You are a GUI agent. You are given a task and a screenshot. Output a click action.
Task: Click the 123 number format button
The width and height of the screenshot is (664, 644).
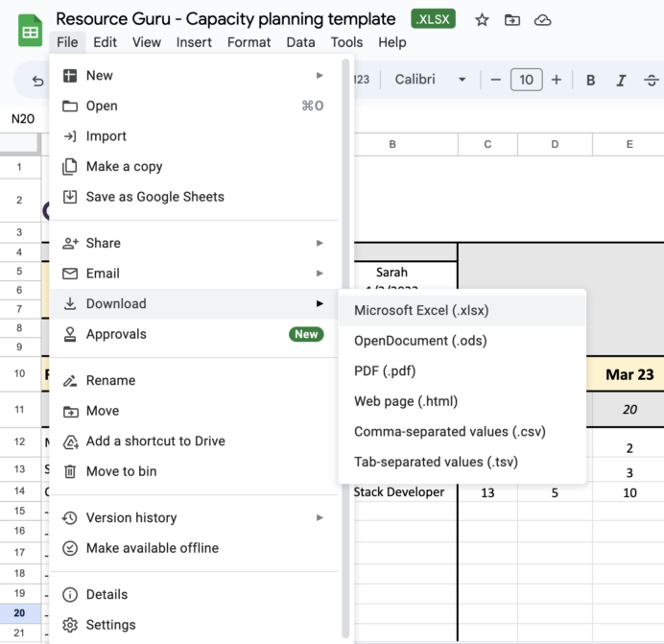click(x=361, y=80)
